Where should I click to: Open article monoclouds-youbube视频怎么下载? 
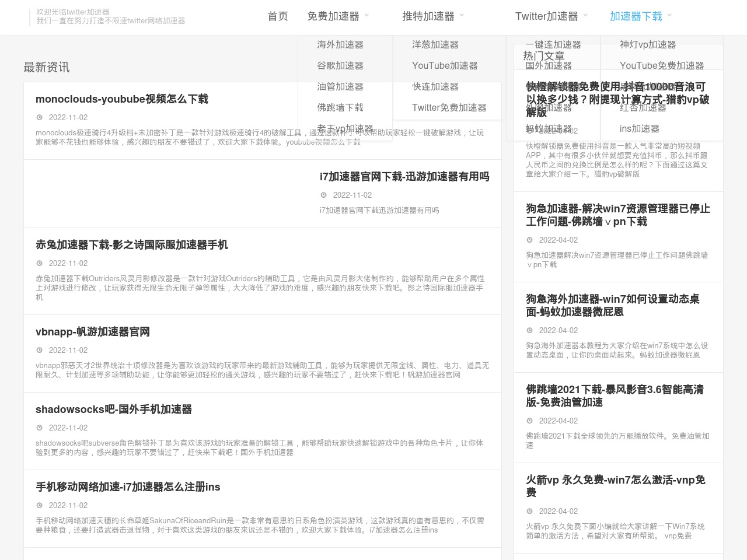click(122, 99)
